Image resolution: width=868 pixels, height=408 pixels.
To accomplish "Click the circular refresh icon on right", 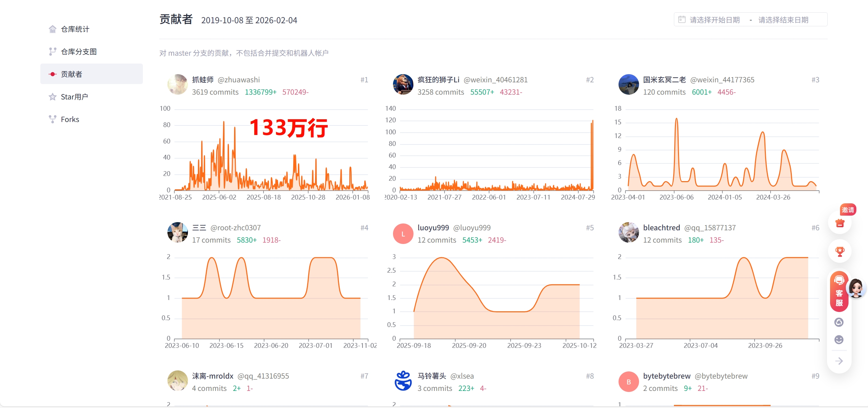I will [839, 322].
